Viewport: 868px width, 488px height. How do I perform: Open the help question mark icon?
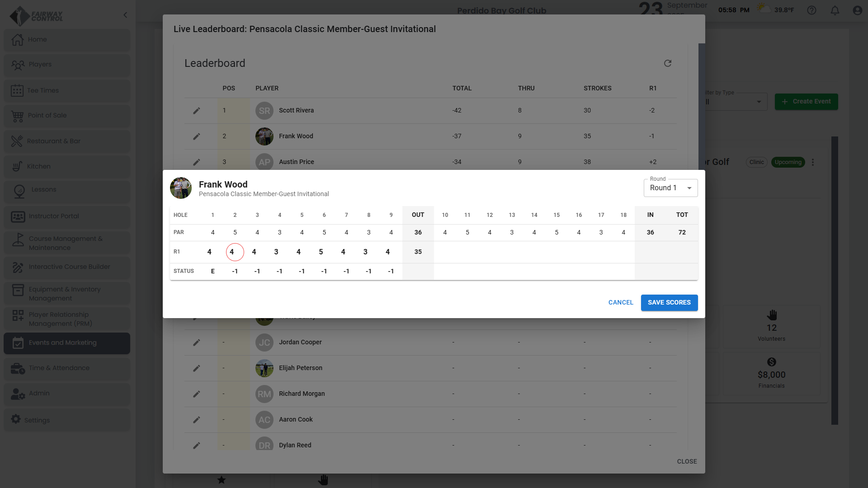pos(811,10)
